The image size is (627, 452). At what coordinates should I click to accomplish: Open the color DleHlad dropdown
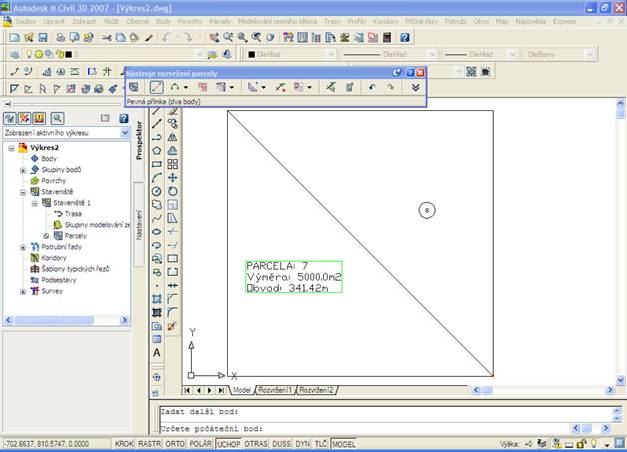point(330,54)
